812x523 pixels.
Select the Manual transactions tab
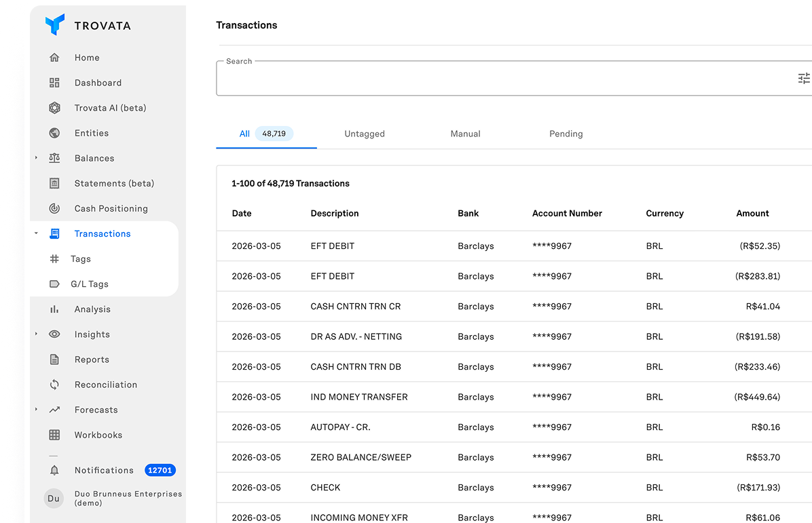(465, 134)
